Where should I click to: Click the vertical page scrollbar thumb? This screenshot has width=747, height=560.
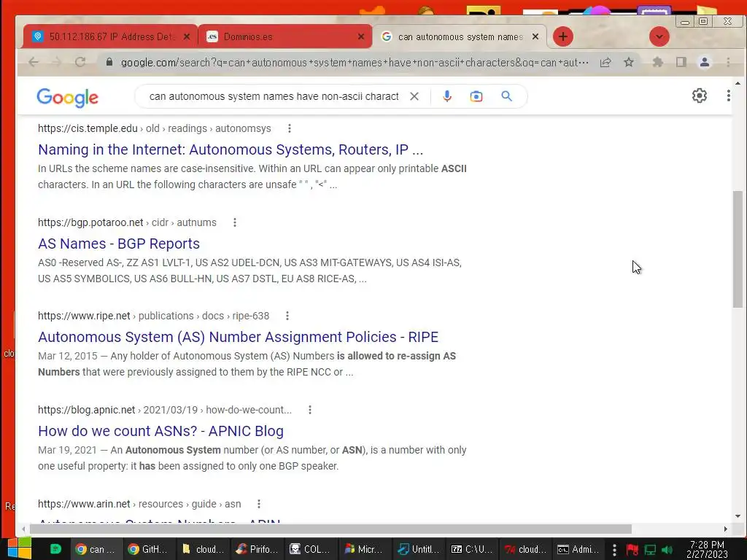[x=738, y=249]
